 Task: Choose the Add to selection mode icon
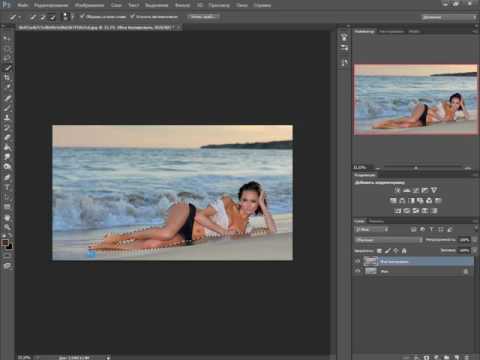(43, 17)
